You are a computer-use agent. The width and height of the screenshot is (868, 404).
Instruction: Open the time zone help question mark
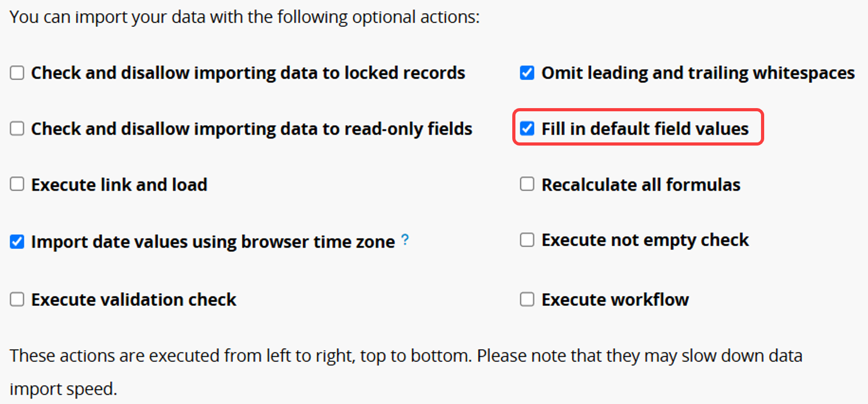(x=405, y=239)
